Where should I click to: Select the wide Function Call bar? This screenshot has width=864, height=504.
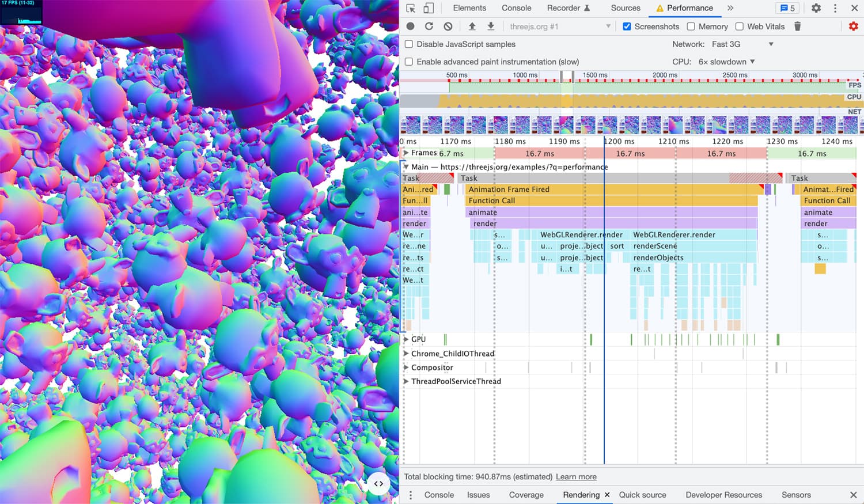[611, 200]
